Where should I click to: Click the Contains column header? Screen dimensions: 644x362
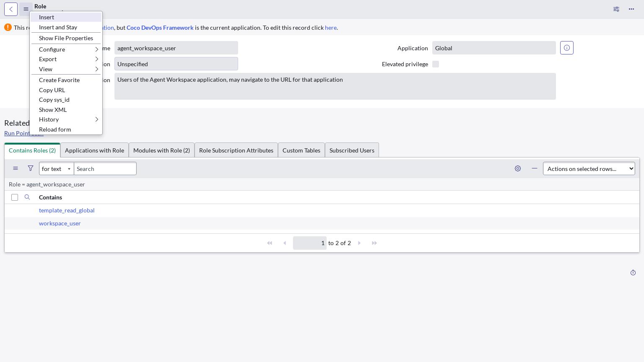pos(50,197)
